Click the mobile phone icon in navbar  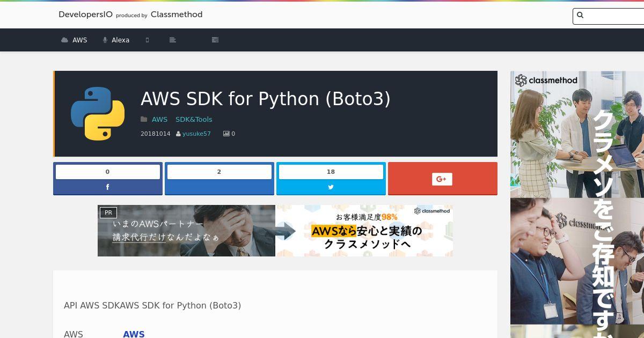click(147, 40)
